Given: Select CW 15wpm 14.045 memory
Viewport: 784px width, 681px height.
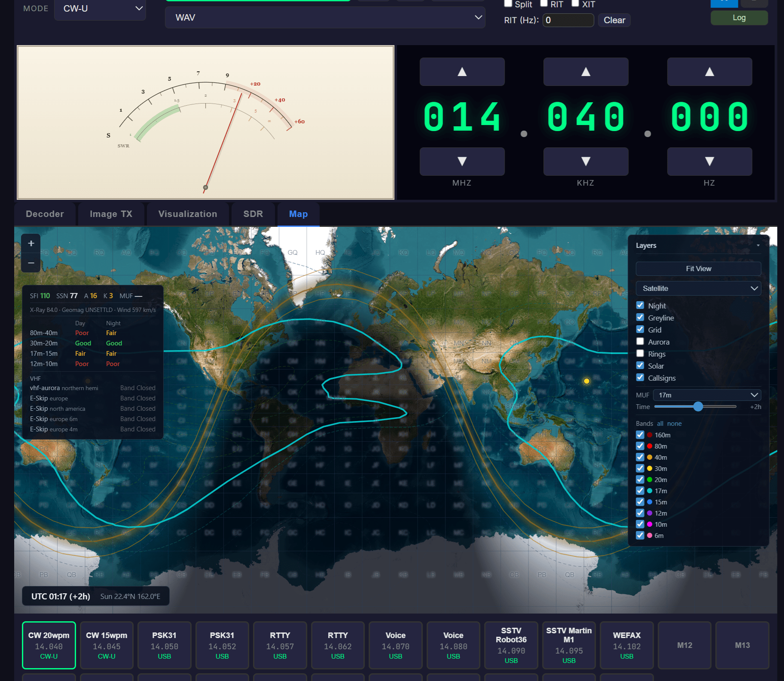Looking at the screenshot, I should point(107,645).
